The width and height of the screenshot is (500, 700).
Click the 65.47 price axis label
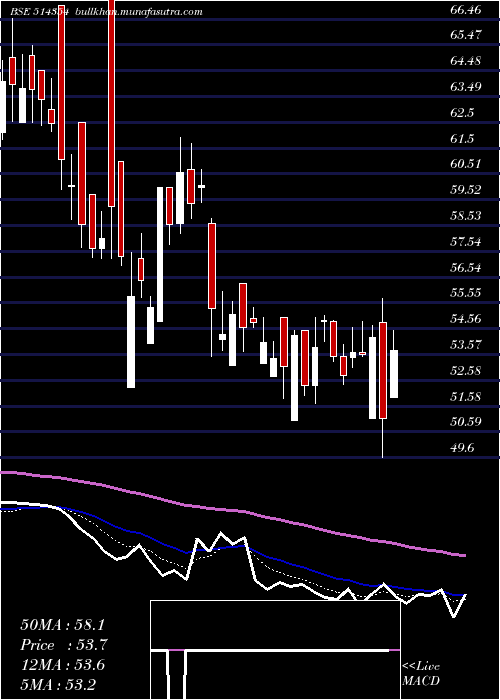466,34
